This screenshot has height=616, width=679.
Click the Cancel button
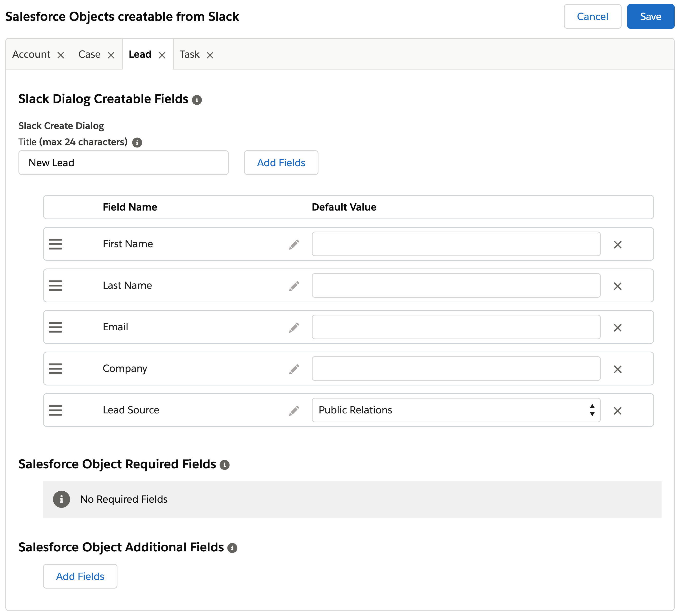(x=592, y=16)
